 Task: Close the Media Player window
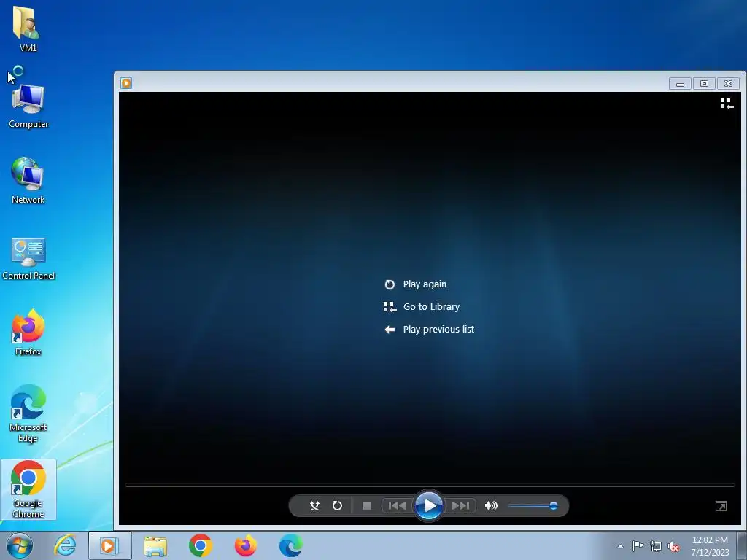[x=728, y=84]
